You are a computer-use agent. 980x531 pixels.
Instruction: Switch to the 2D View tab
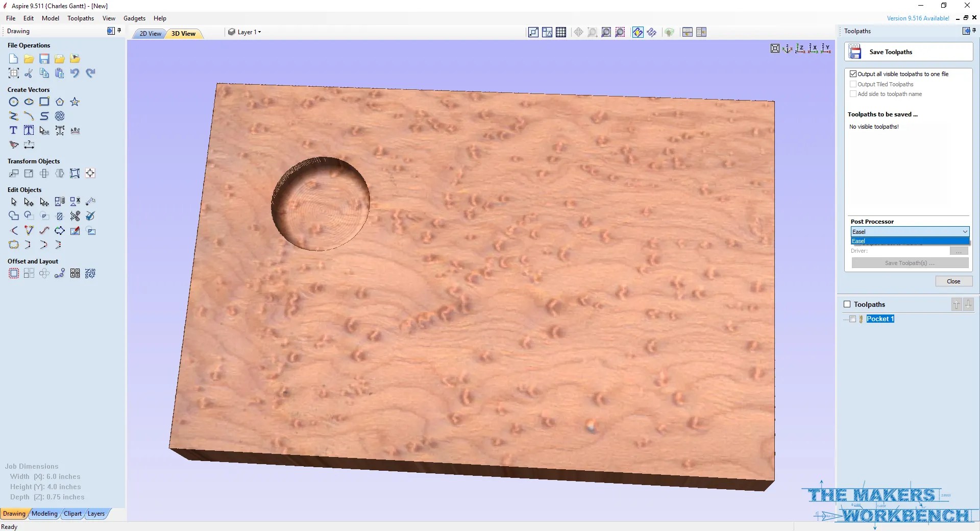click(149, 33)
